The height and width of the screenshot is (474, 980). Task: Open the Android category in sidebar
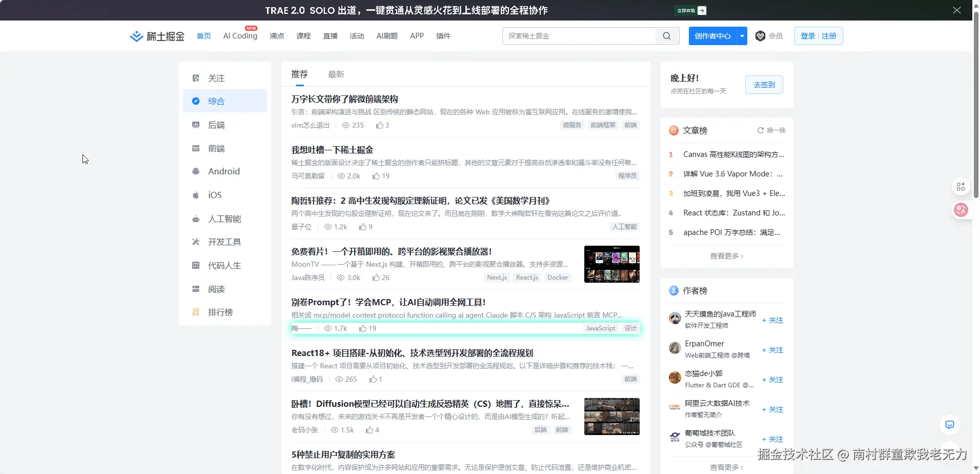(x=223, y=171)
